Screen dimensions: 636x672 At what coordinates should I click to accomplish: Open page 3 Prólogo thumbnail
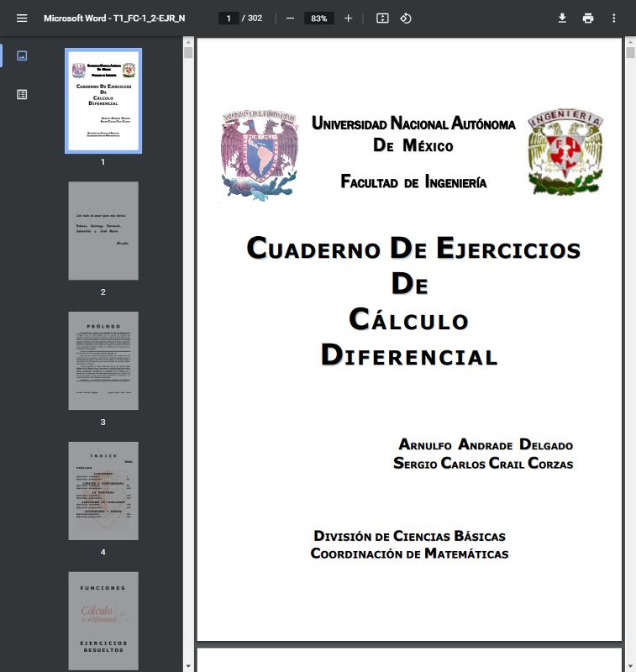tap(103, 360)
